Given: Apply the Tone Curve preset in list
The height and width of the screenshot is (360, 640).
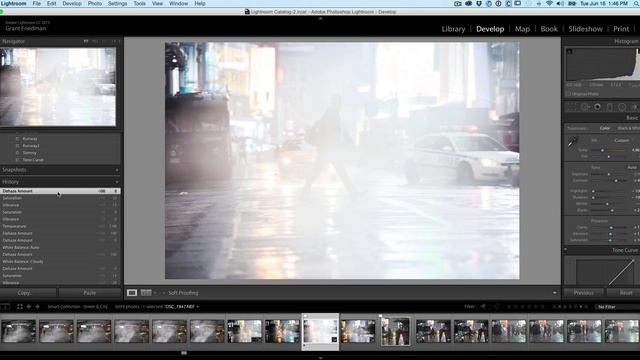Looking at the screenshot, I should (x=33, y=160).
